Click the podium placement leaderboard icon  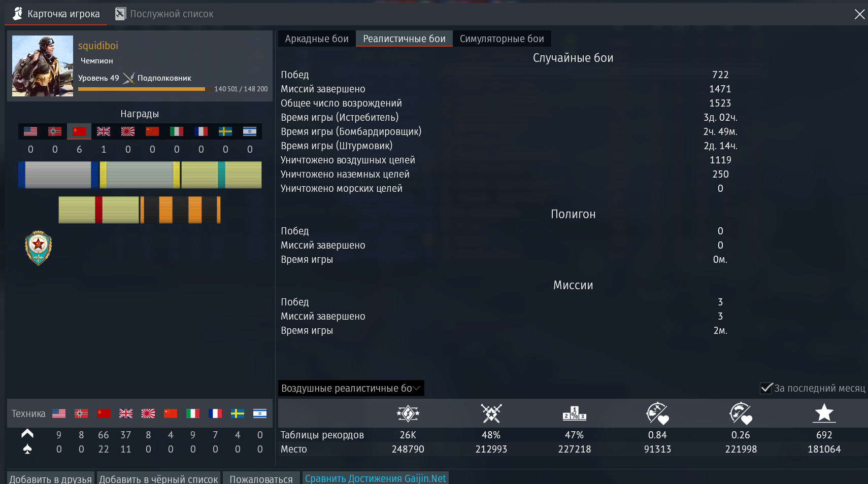575,413
